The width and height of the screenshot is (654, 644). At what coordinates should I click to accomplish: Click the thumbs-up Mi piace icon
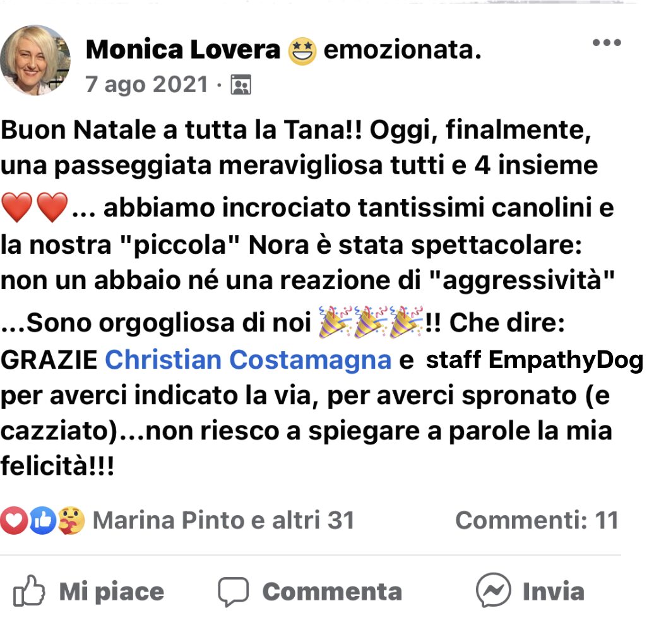click(29, 592)
